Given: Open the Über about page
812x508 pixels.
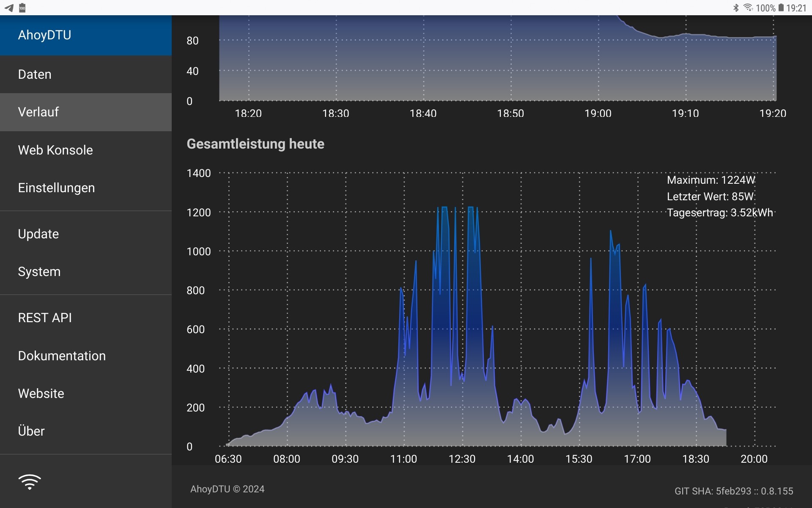Looking at the screenshot, I should tap(31, 431).
